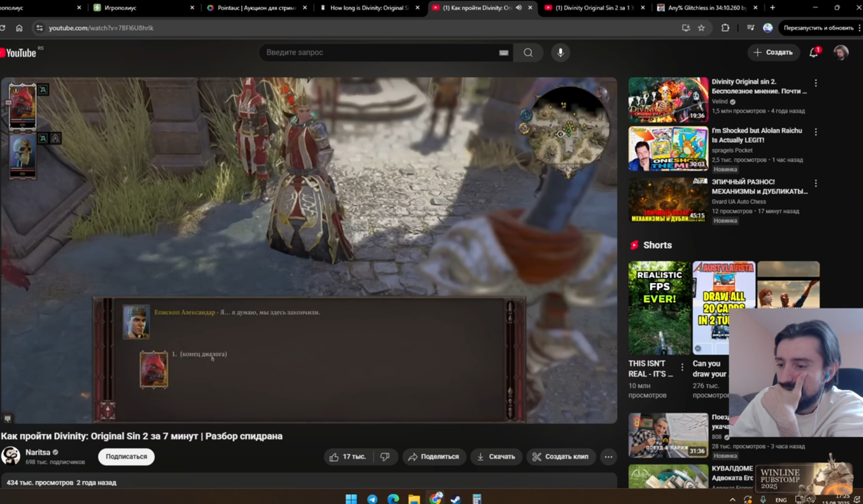This screenshot has width=863, height=504.
Task: Switch to Any% Glitchless in 34:10.260 tab
Action: pos(708,8)
